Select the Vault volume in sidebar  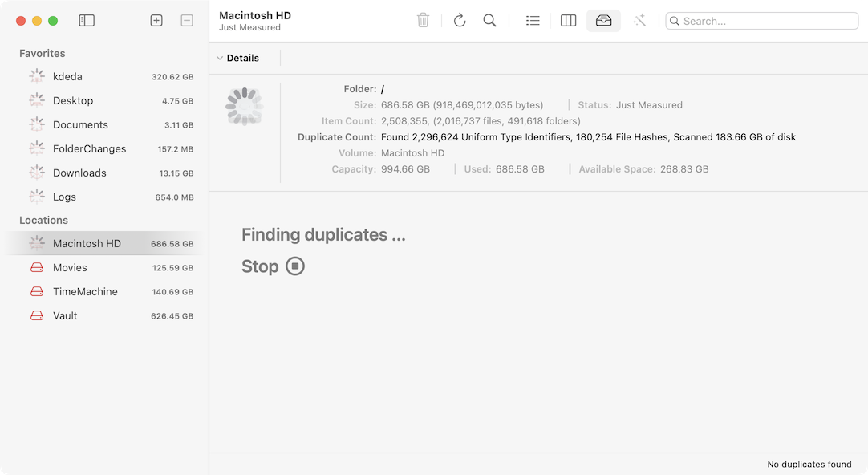click(x=65, y=315)
